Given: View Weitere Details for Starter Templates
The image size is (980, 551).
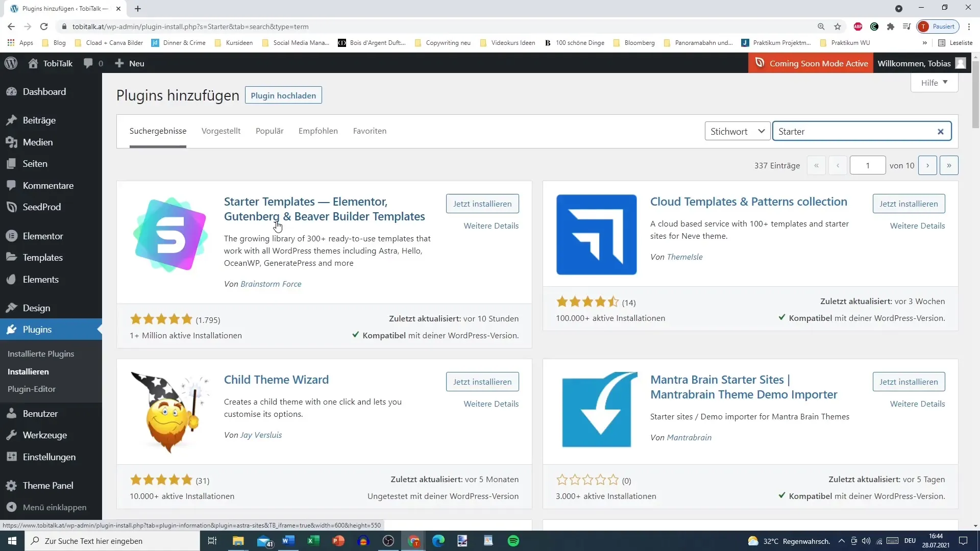Looking at the screenshot, I should click(491, 226).
